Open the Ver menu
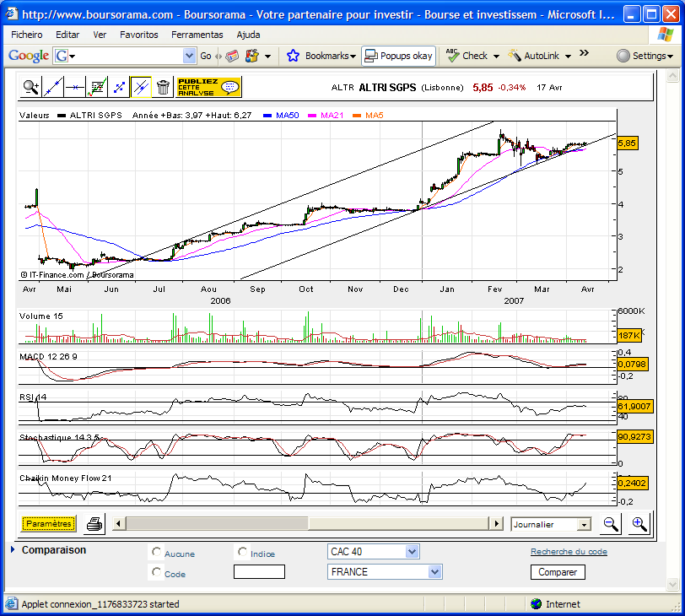 point(100,35)
